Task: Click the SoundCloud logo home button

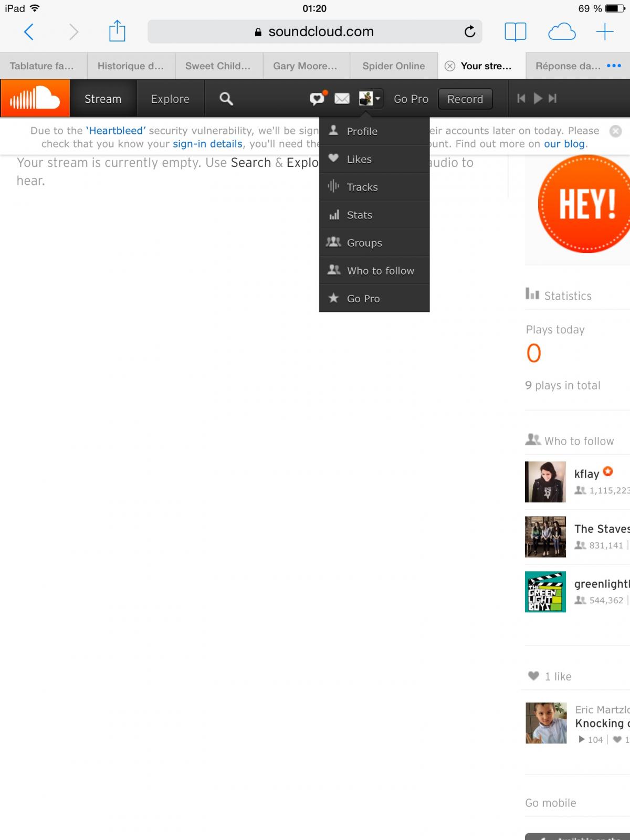Action: 35,98
